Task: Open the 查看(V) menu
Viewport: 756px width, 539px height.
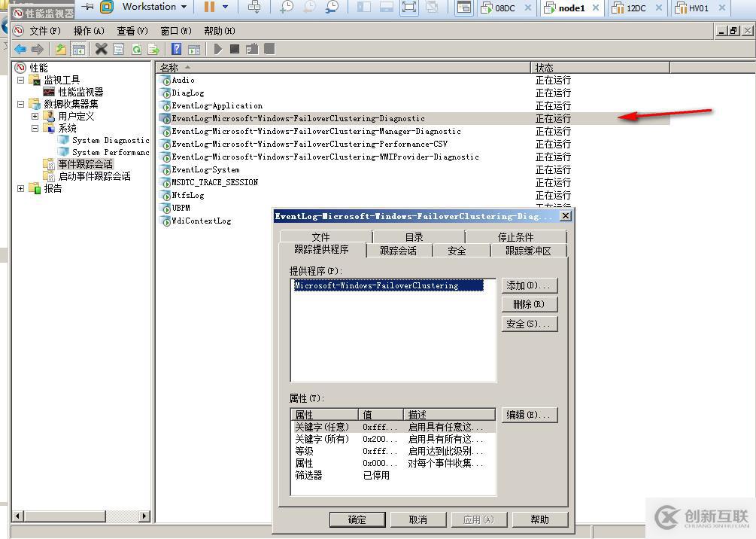Action: (132, 31)
